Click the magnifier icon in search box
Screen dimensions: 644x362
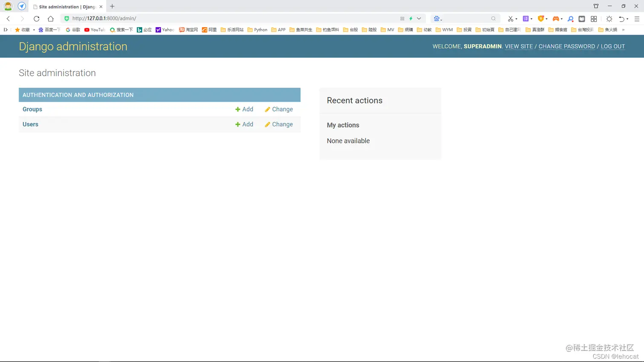(493, 19)
